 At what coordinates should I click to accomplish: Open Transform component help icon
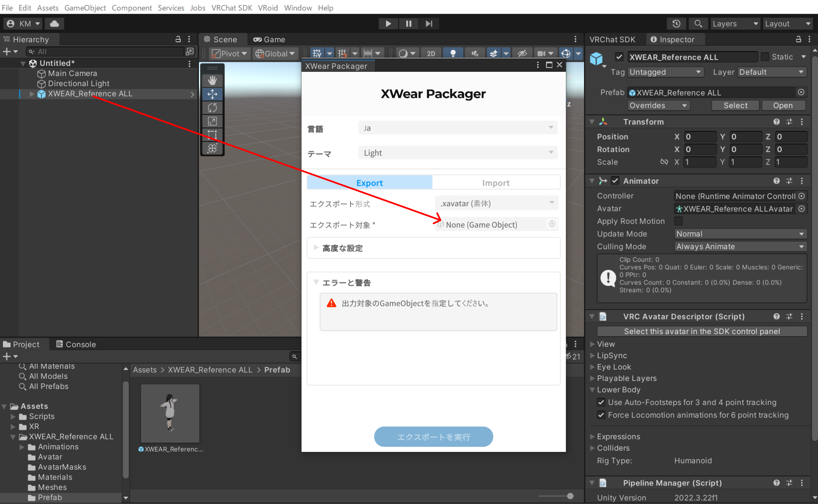coord(776,122)
